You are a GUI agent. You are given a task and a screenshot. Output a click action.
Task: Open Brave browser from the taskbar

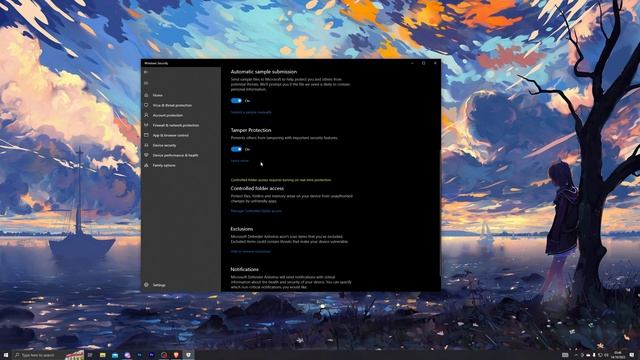pos(176,355)
